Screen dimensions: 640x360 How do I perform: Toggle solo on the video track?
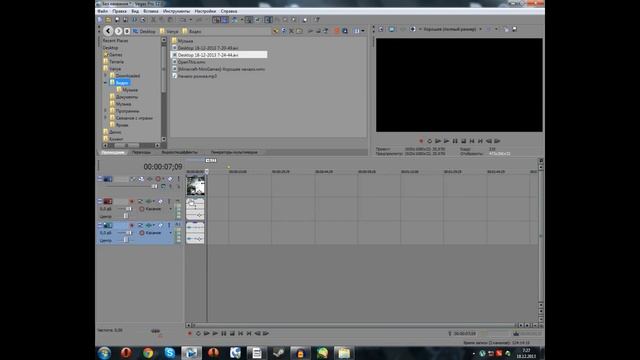click(178, 179)
